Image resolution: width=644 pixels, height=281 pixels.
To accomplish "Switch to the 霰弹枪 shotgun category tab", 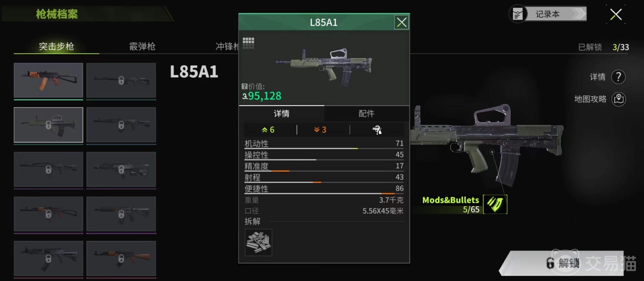I will tap(142, 46).
